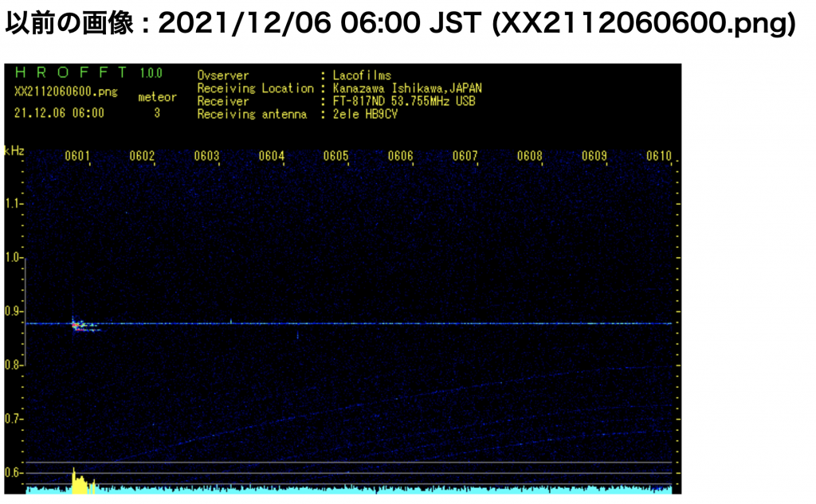Click the 'Receiving Location' label

pos(256,88)
